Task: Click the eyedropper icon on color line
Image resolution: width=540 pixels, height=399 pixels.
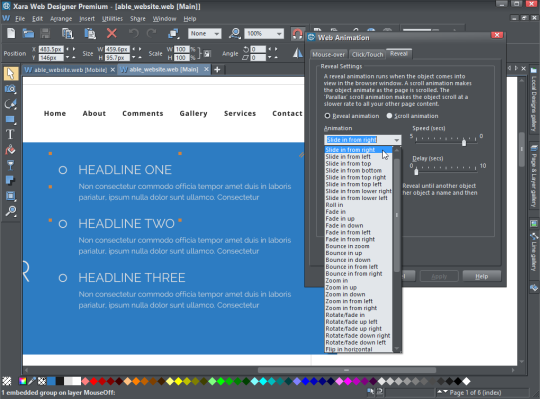Action: (x=32, y=381)
